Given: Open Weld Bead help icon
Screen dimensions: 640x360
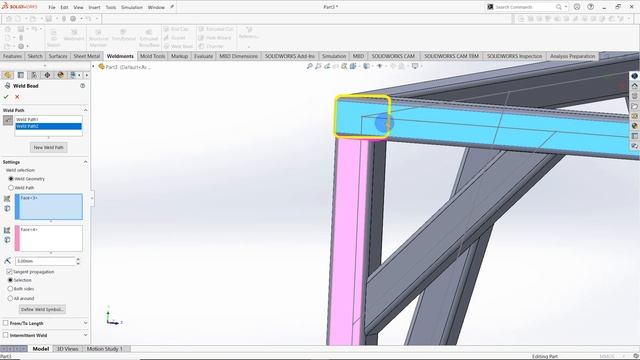Looking at the screenshot, I should (x=82, y=86).
